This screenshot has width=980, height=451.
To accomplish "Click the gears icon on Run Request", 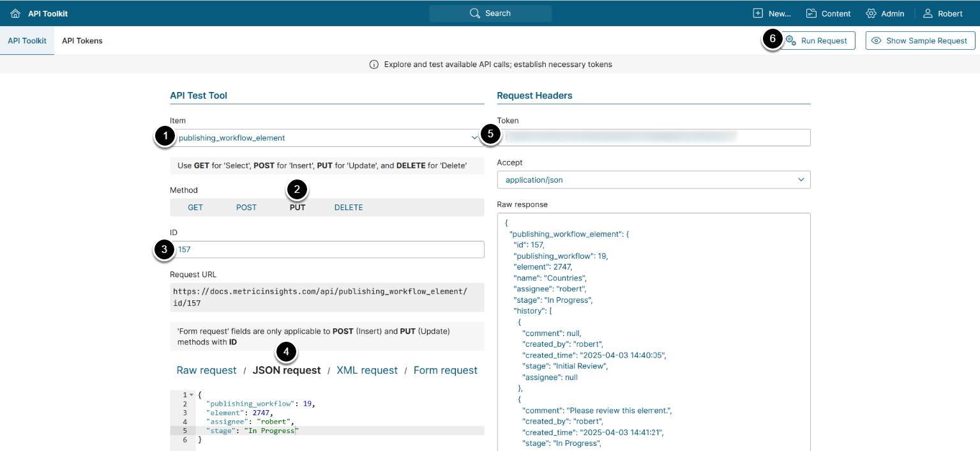I will 790,40.
